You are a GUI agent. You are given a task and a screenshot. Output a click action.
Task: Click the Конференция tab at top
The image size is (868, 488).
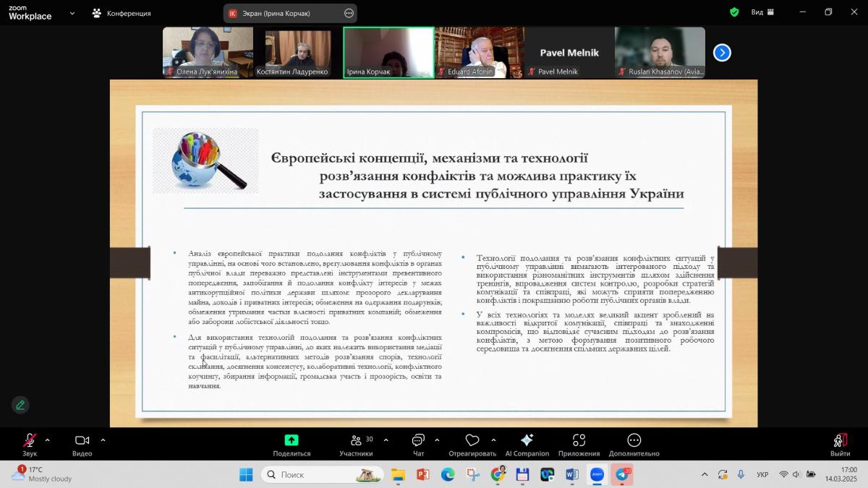coord(122,13)
